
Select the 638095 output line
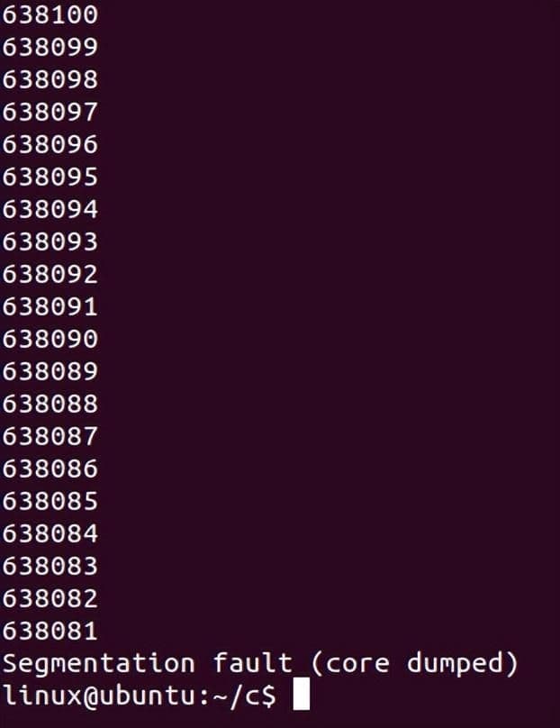[x=50, y=177]
